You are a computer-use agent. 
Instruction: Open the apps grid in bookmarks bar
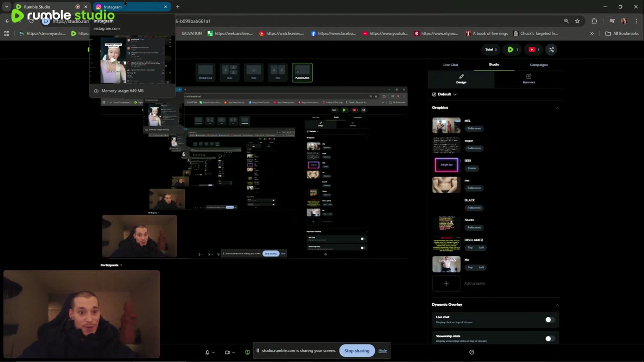pyautogui.click(x=7, y=34)
